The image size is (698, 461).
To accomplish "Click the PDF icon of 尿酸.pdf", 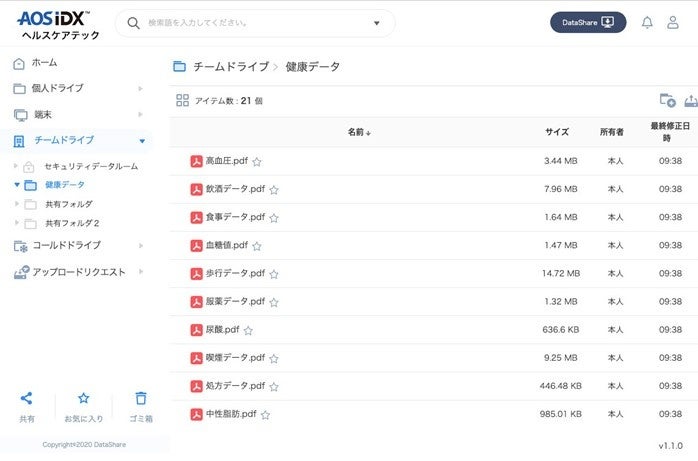I will point(196,330).
